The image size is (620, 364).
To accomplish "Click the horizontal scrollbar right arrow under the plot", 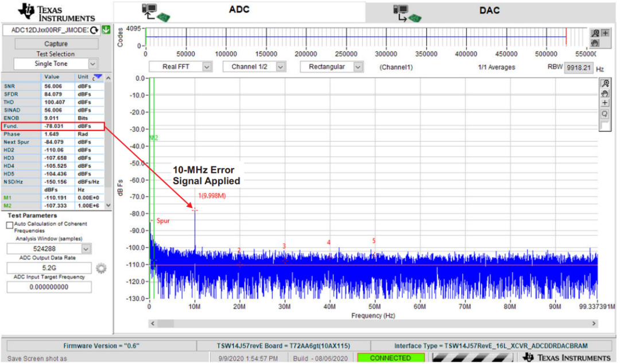I will click(594, 323).
